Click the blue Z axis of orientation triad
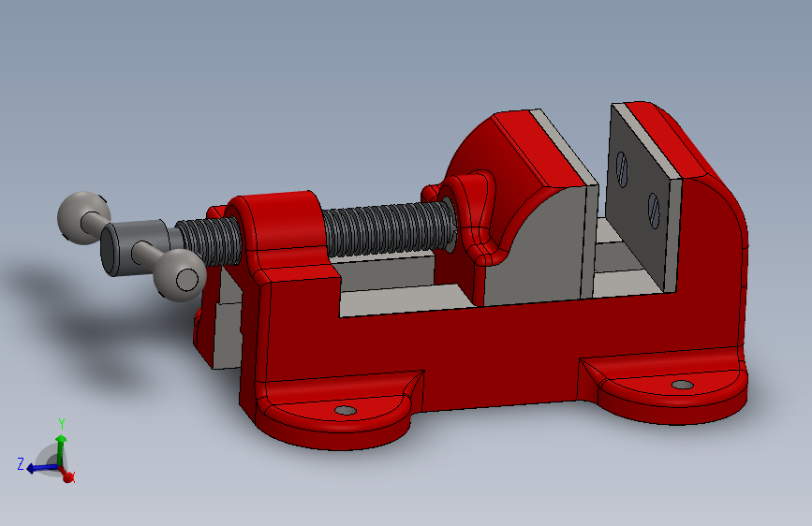This screenshot has height=526, width=812. 41,469
